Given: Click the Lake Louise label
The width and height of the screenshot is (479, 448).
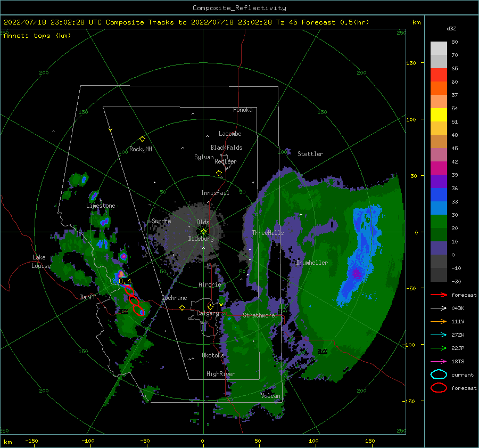Looking at the screenshot, I should tap(42, 262).
